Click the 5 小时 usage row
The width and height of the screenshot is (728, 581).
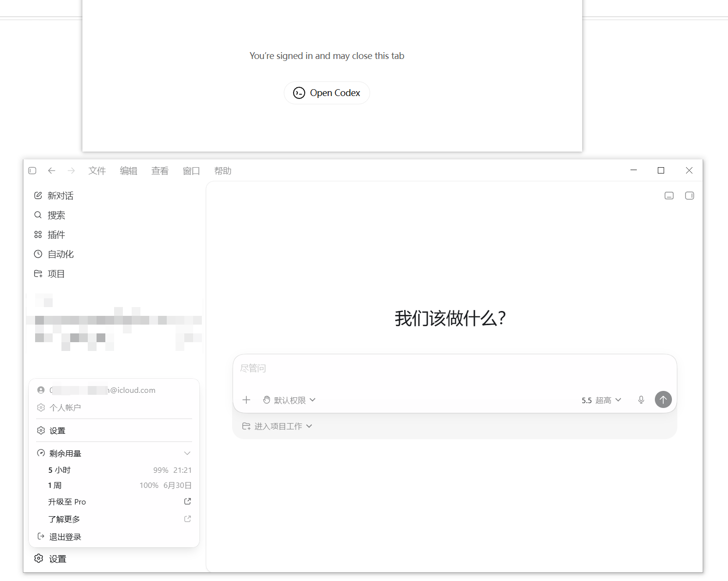point(119,470)
